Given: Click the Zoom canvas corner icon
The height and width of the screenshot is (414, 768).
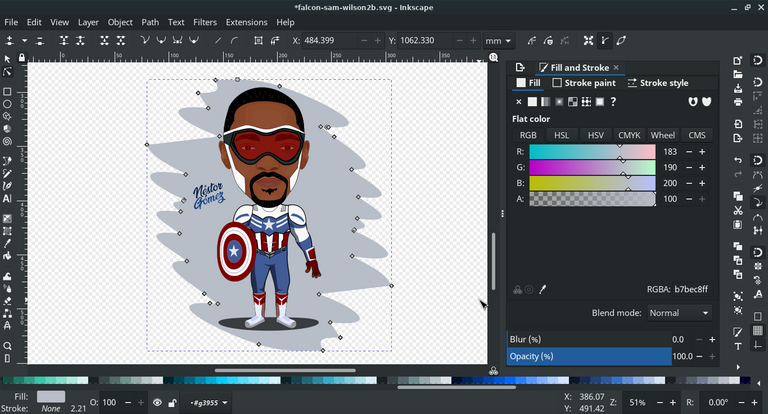Looking at the screenshot, I should tap(494, 57).
